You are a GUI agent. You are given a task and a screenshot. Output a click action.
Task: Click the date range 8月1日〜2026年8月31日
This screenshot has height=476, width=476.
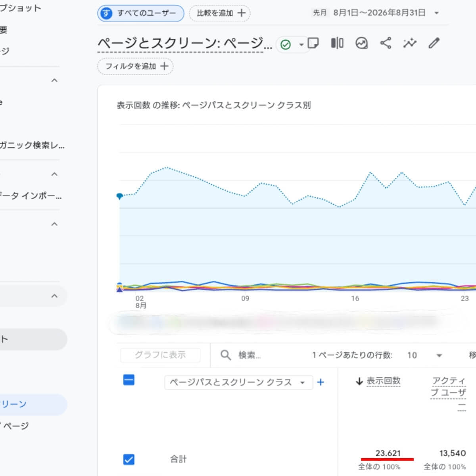(379, 13)
